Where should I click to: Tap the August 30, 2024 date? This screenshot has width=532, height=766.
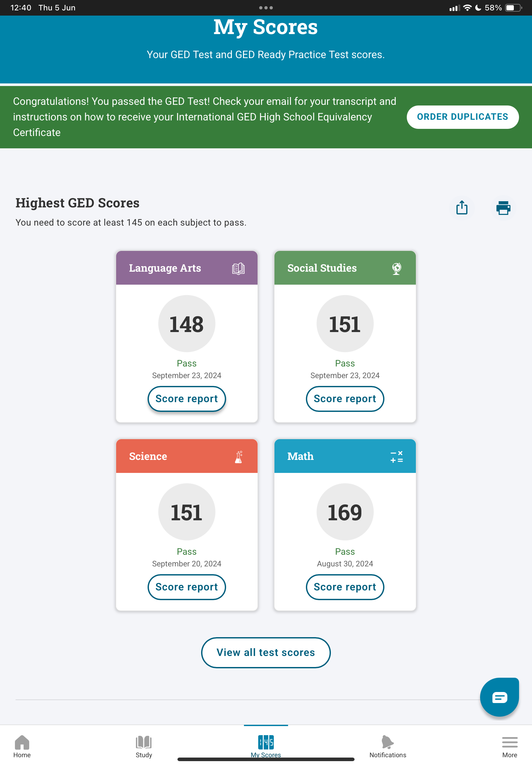(x=345, y=563)
